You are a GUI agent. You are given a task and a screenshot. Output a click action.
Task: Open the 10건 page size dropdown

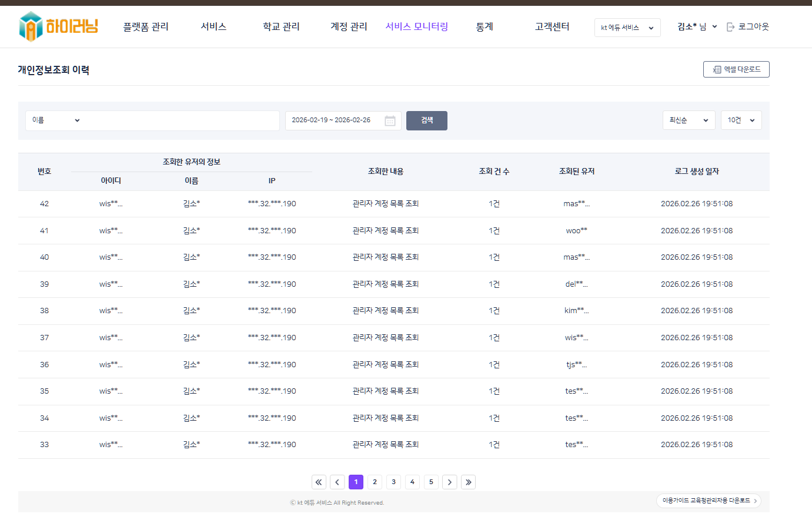point(741,120)
